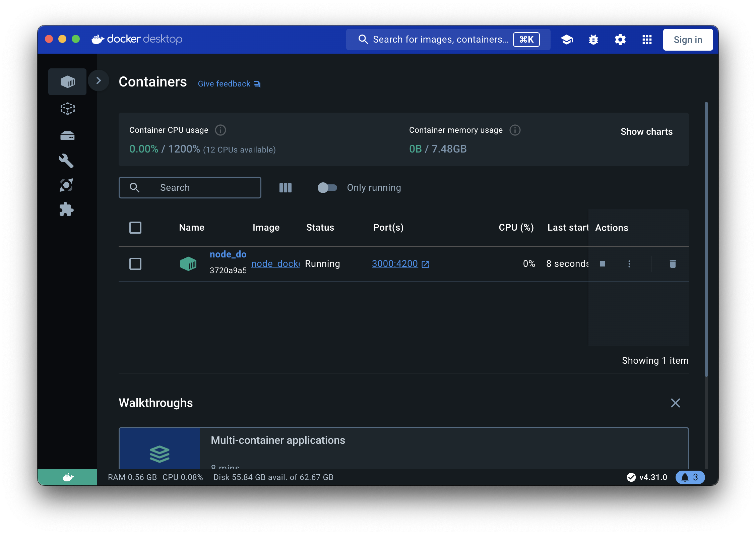
Task: Click the green container icon in row
Action: (x=188, y=264)
